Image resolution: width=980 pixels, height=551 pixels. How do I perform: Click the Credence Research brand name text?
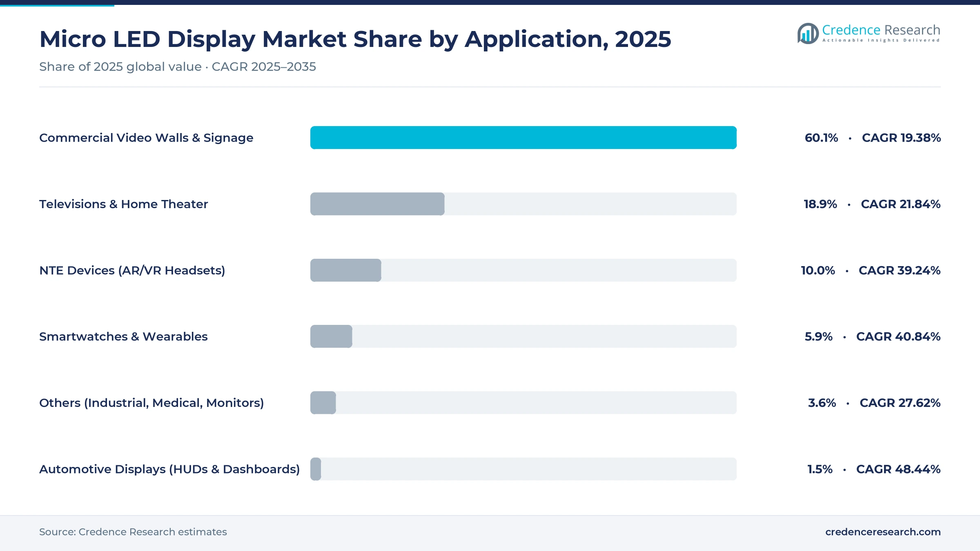pos(881,30)
